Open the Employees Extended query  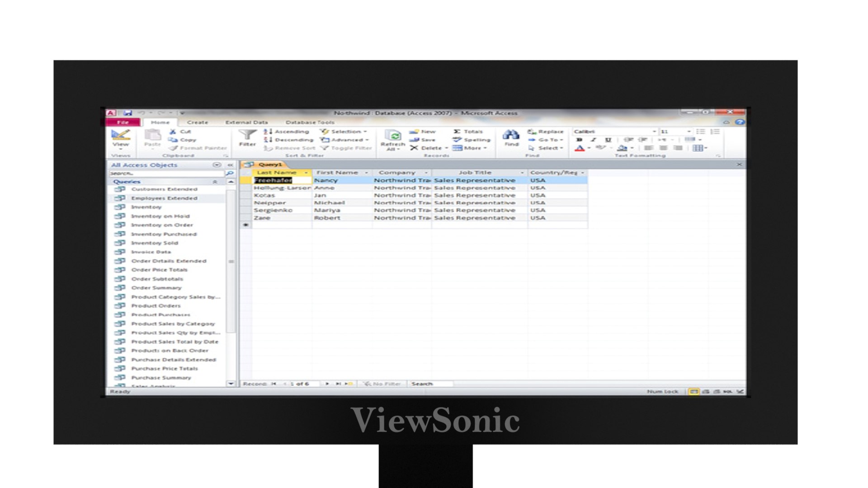[164, 198]
